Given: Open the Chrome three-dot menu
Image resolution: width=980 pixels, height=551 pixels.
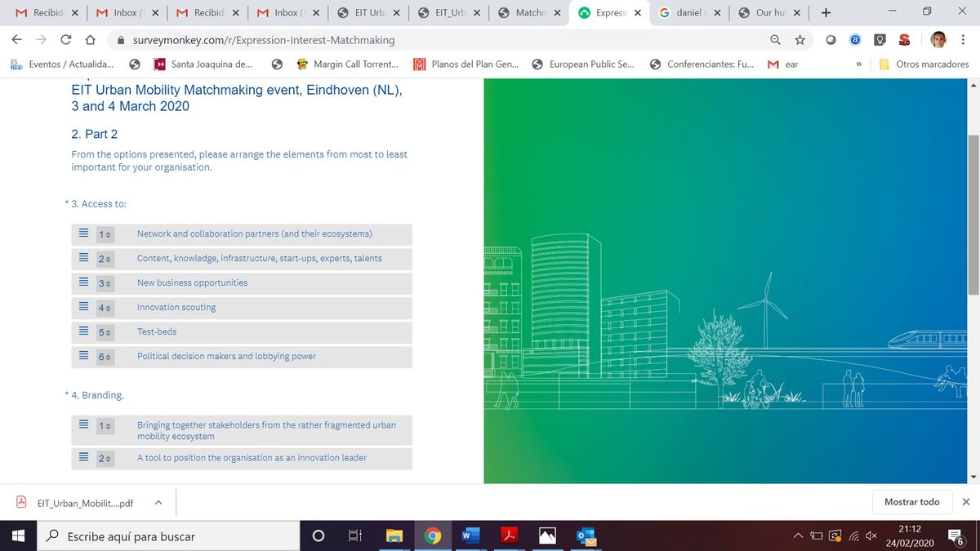Looking at the screenshot, I should coord(964,39).
